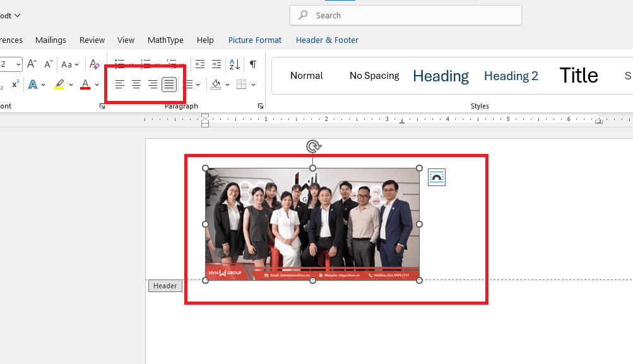Click the first line indent marker on ruler
This screenshot has height=364, width=633.
pos(205,116)
